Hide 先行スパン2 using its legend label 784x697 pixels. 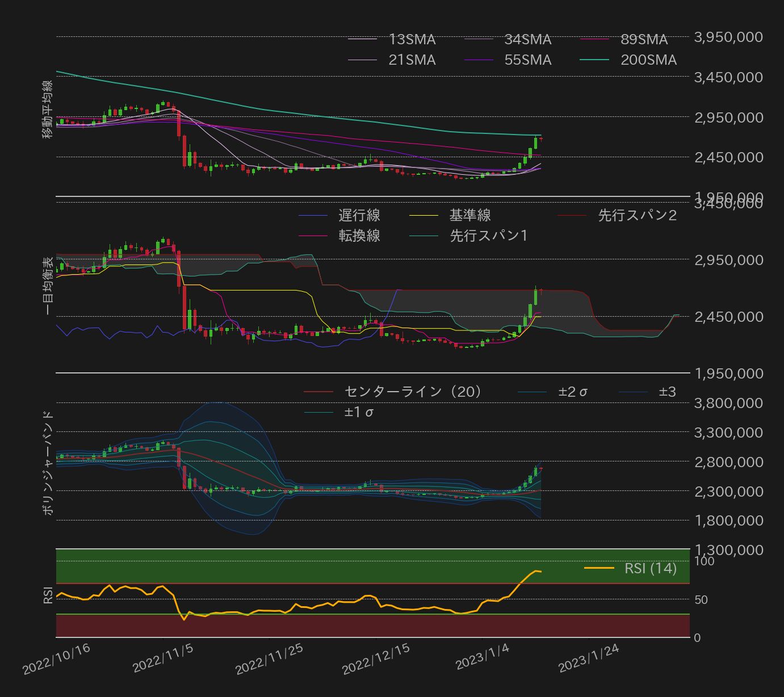(x=636, y=216)
